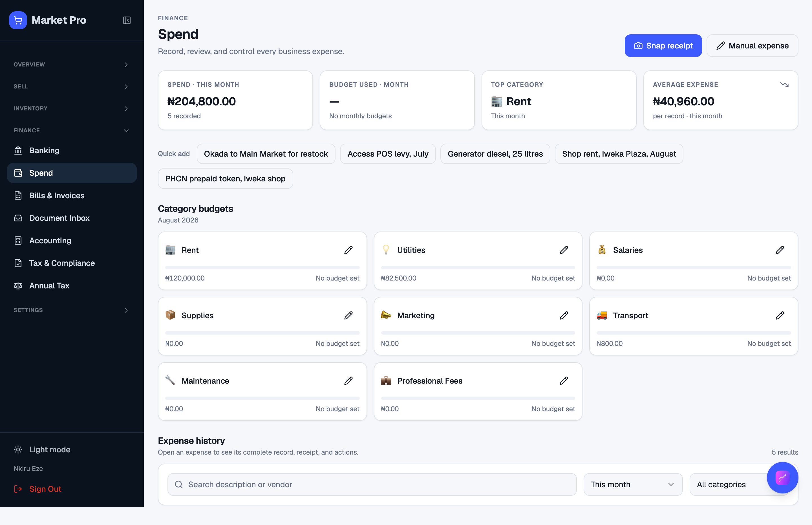
Task: Focus the Search description or vendor field
Action: (x=372, y=484)
